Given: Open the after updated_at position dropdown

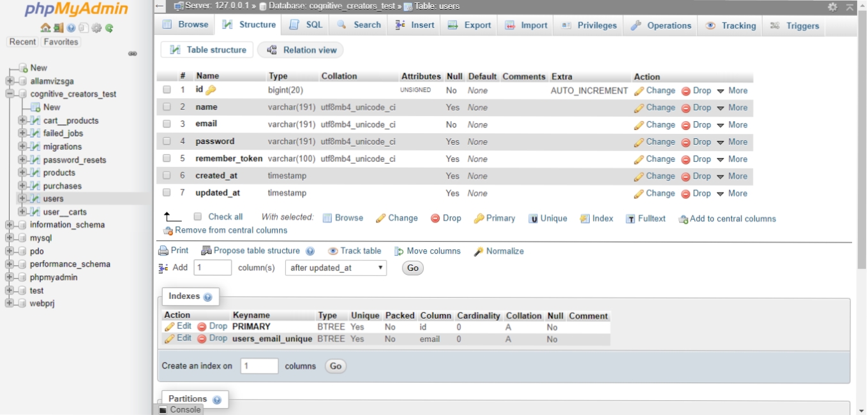Looking at the screenshot, I should pyautogui.click(x=336, y=268).
